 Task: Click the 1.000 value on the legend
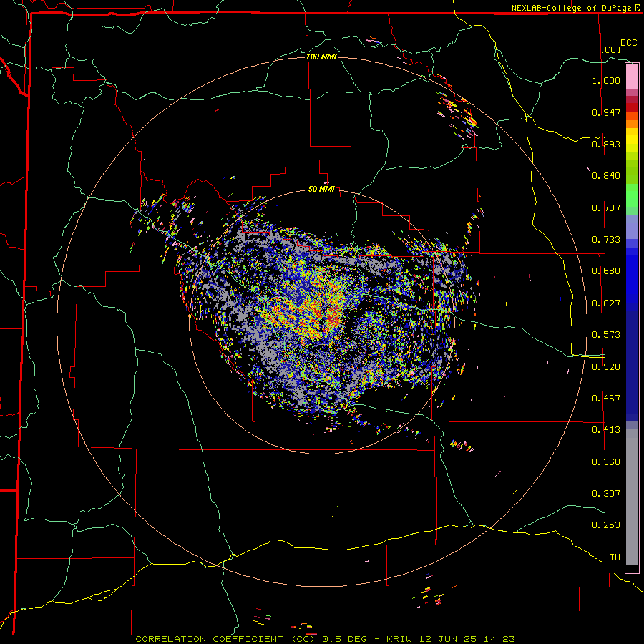[x=606, y=80]
